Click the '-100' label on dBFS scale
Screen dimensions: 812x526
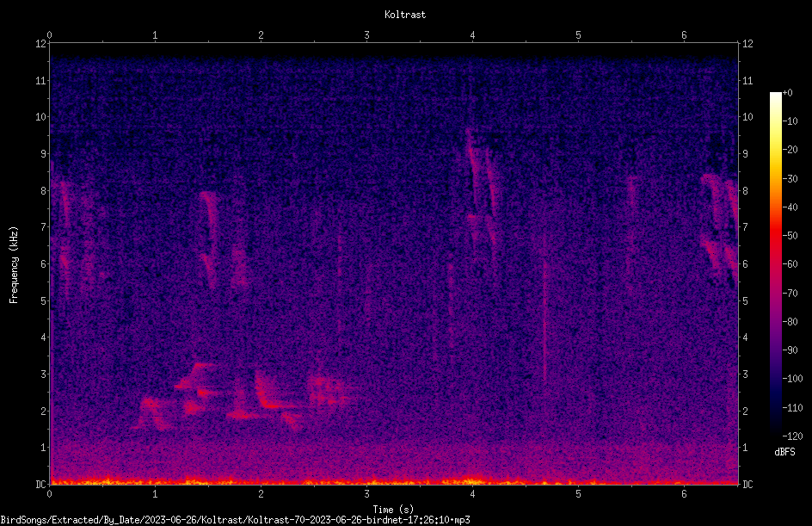click(792, 379)
